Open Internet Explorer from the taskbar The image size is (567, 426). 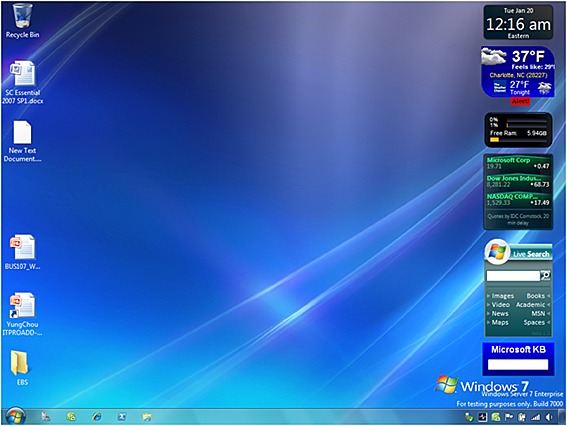click(x=97, y=417)
